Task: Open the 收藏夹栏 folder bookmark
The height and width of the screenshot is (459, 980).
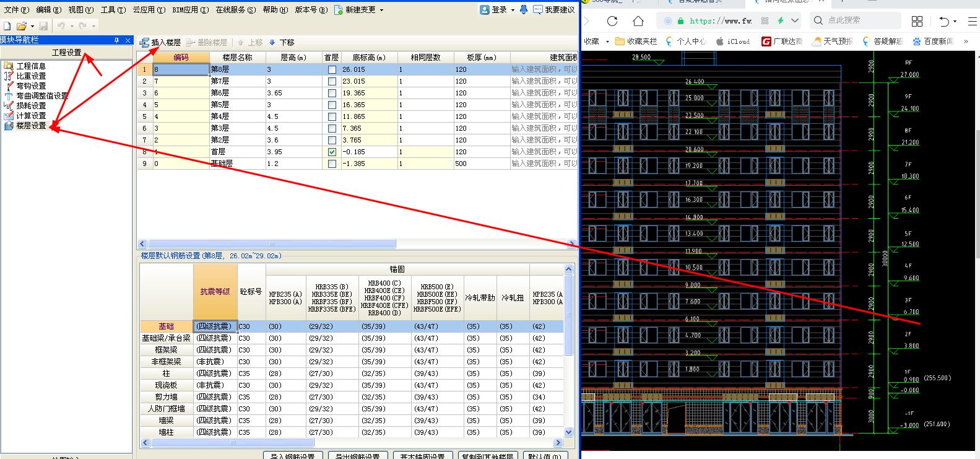Action: pyautogui.click(x=636, y=42)
